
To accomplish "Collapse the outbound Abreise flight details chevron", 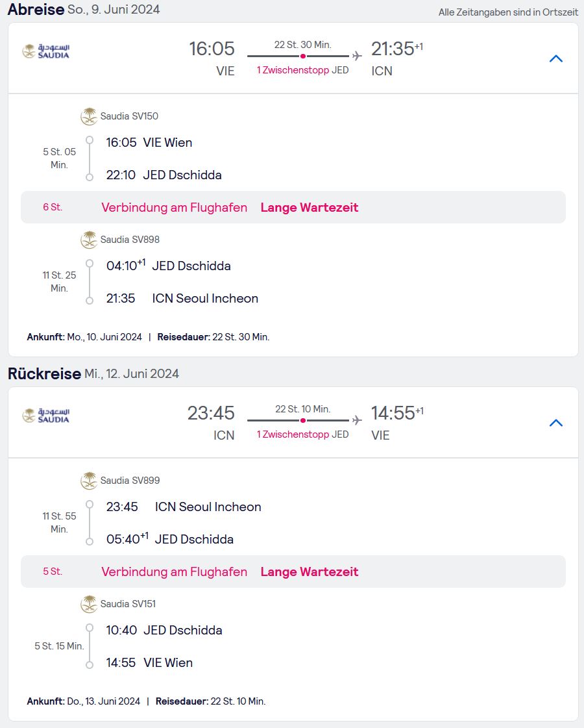I will pyautogui.click(x=555, y=58).
